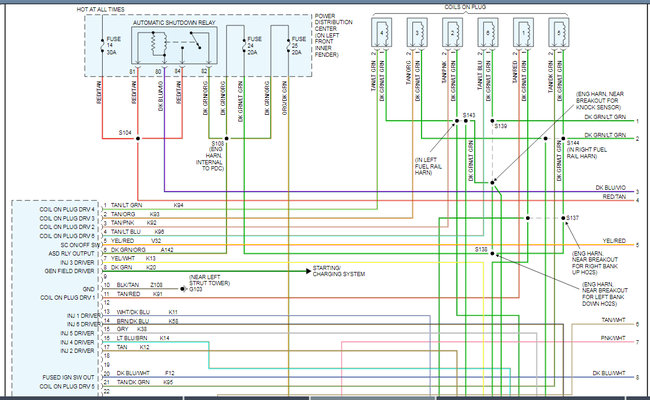Click circuit code A142

[x=167, y=250]
